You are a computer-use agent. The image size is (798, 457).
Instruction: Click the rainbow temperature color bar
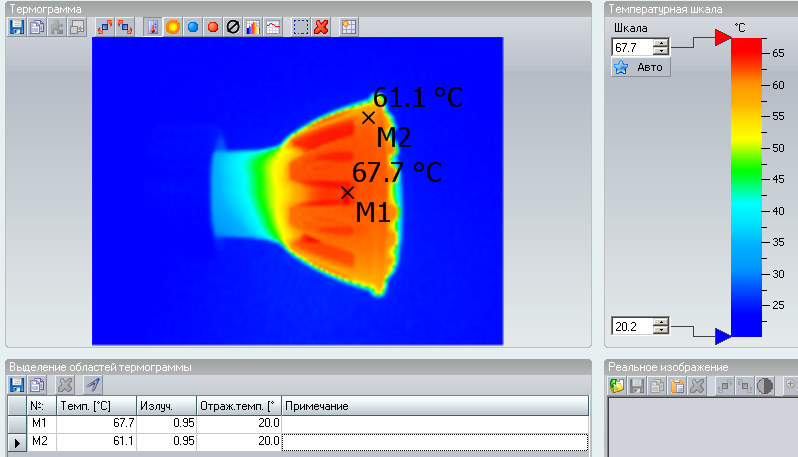[x=747, y=187]
